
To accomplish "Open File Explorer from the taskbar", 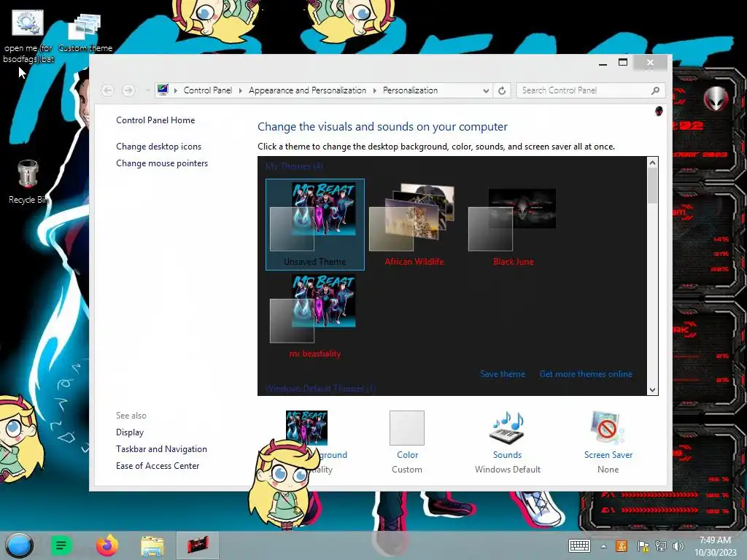I will click(x=152, y=545).
